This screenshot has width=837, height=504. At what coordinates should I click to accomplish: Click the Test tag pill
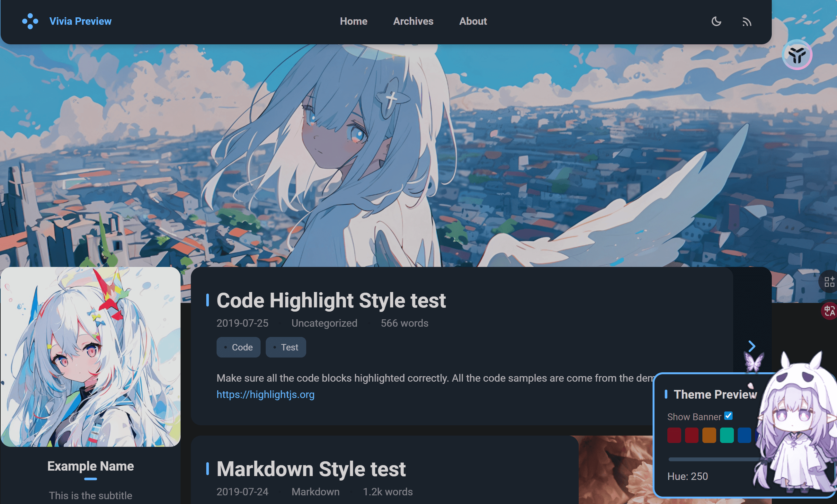pyautogui.click(x=286, y=347)
